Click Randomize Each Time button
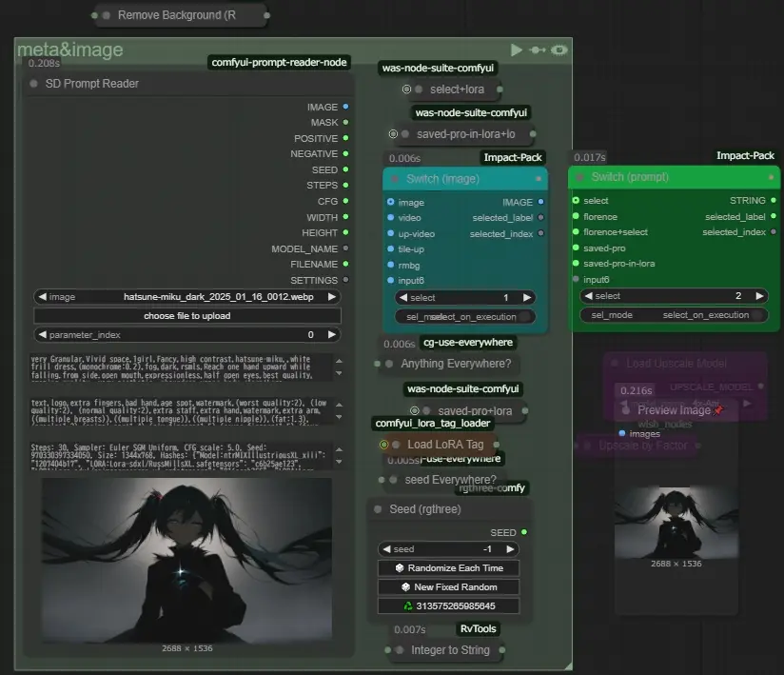Viewport: 784px width, 675px height. click(x=448, y=568)
